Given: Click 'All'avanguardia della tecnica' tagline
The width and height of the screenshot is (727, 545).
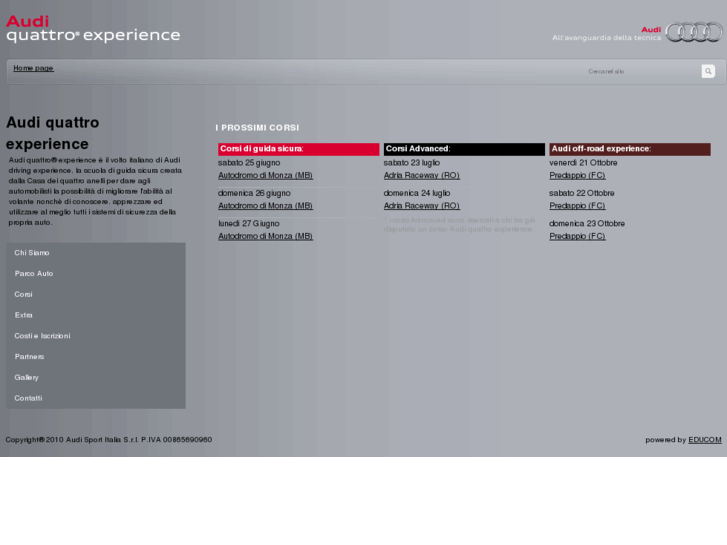Looking at the screenshot, I should click(x=606, y=38).
